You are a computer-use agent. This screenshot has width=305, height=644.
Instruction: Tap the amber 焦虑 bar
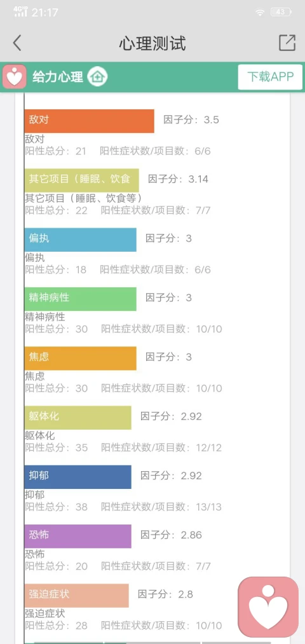click(80, 358)
